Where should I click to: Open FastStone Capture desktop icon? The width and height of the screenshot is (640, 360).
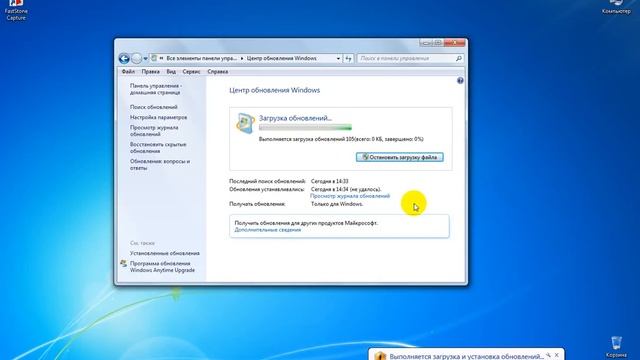16,10
